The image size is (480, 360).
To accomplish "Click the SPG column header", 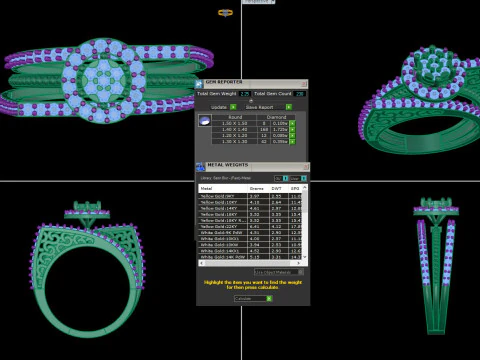I will point(295,189).
